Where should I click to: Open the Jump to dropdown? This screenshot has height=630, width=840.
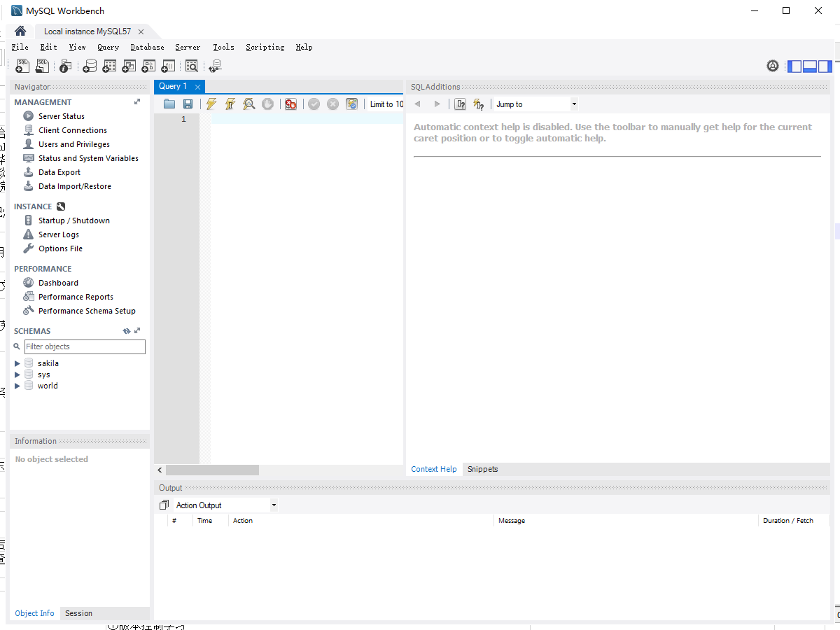click(x=536, y=104)
